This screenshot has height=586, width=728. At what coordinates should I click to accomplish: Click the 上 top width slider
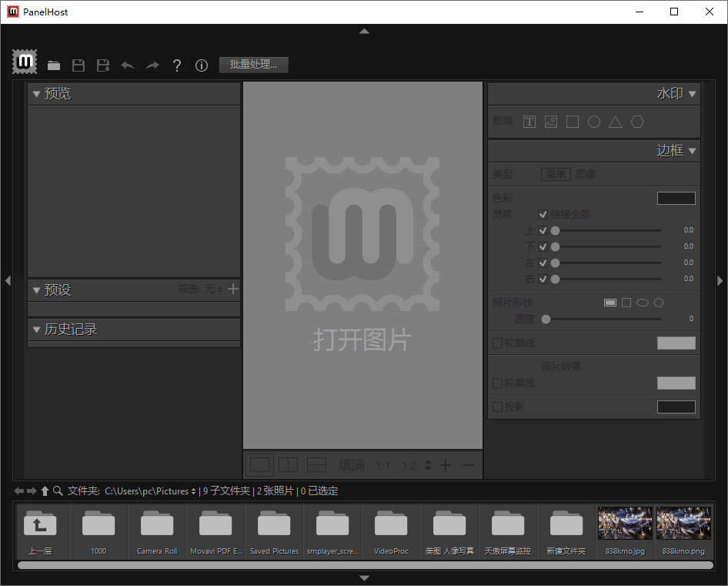(x=606, y=230)
